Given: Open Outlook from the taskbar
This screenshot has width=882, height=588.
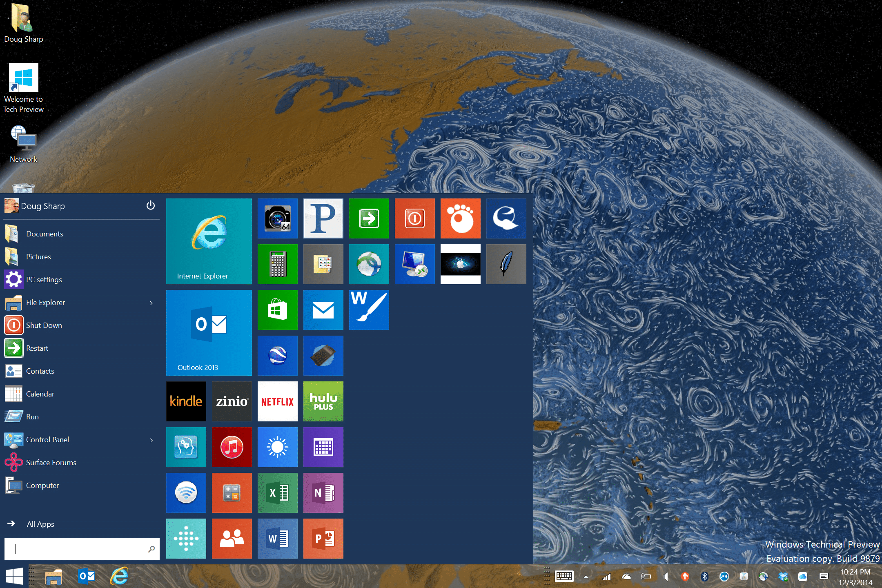Looking at the screenshot, I should pos(87,576).
